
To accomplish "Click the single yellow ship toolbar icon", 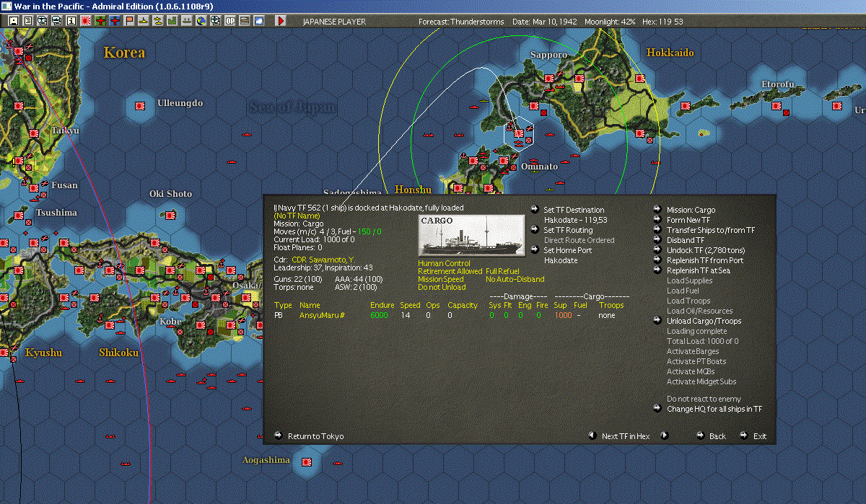I will click(x=143, y=21).
